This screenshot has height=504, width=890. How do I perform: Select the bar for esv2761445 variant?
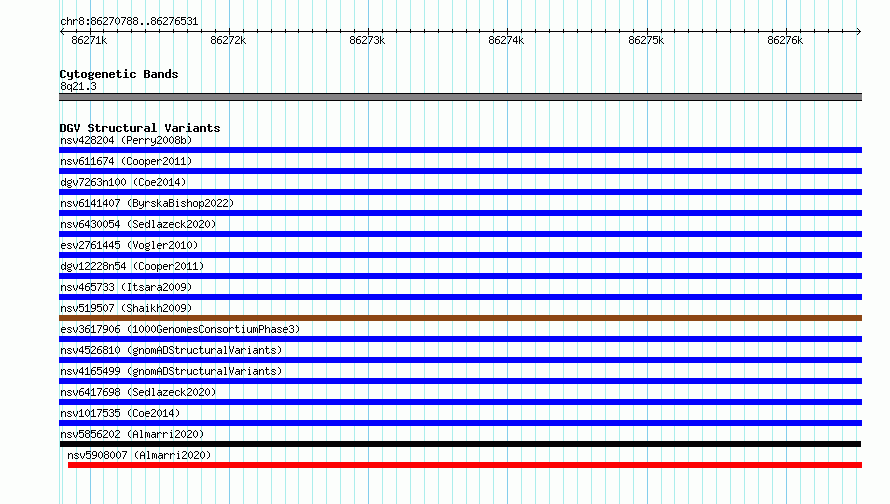tap(460, 255)
